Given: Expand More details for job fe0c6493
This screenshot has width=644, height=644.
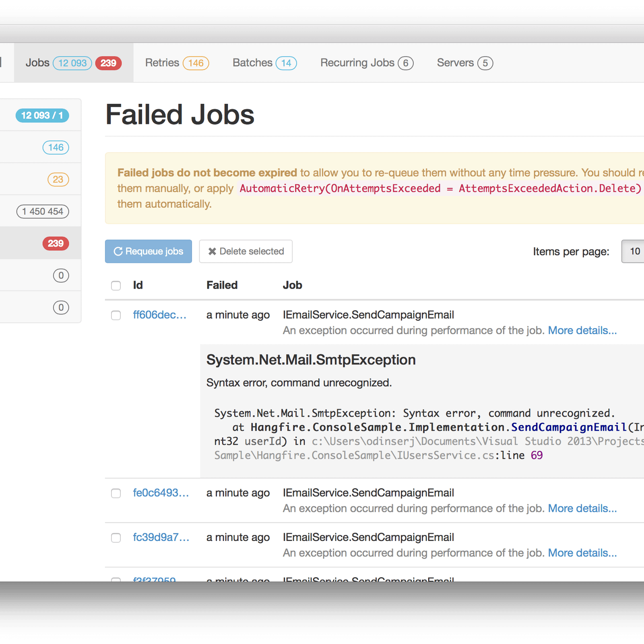Looking at the screenshot, I should click(582, 508).
